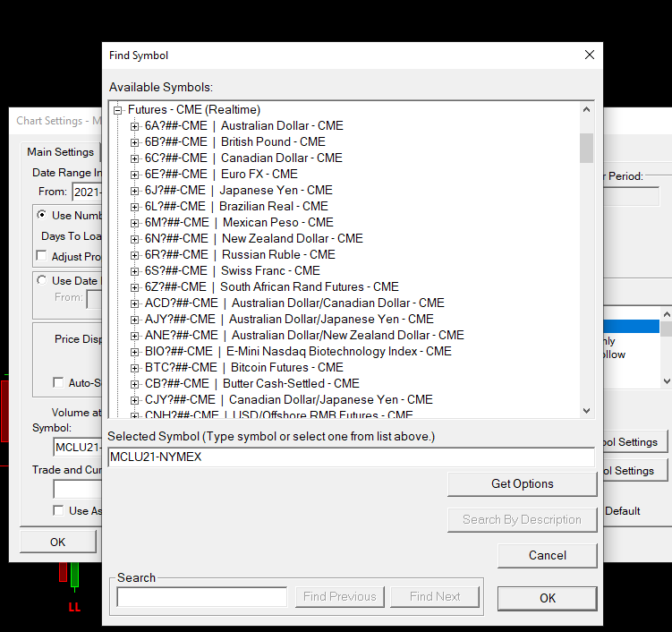Toggle Use As checkbox in Chart Settings
This screenshot has height=632, width=672.
click(x=58, y=510)
